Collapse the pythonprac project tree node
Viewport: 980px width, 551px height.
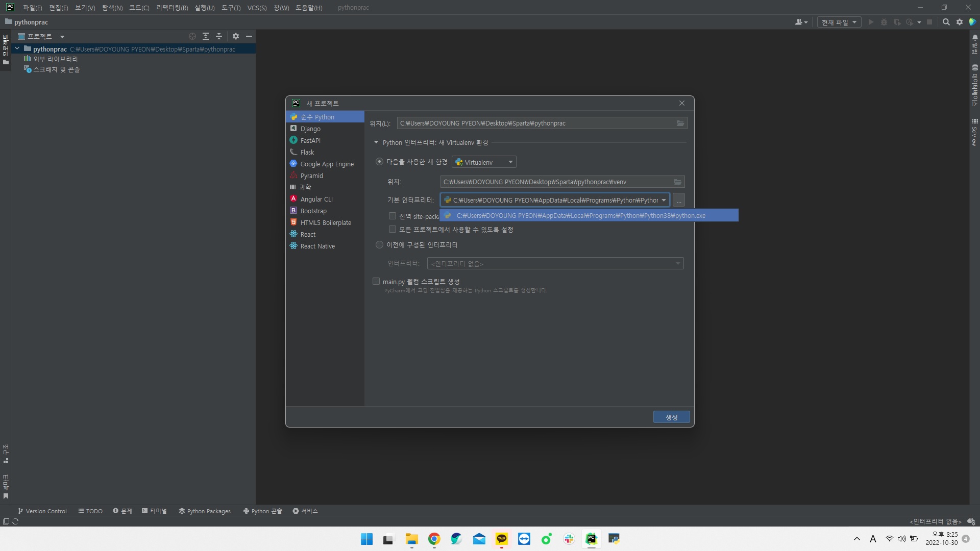click(17, 49)
